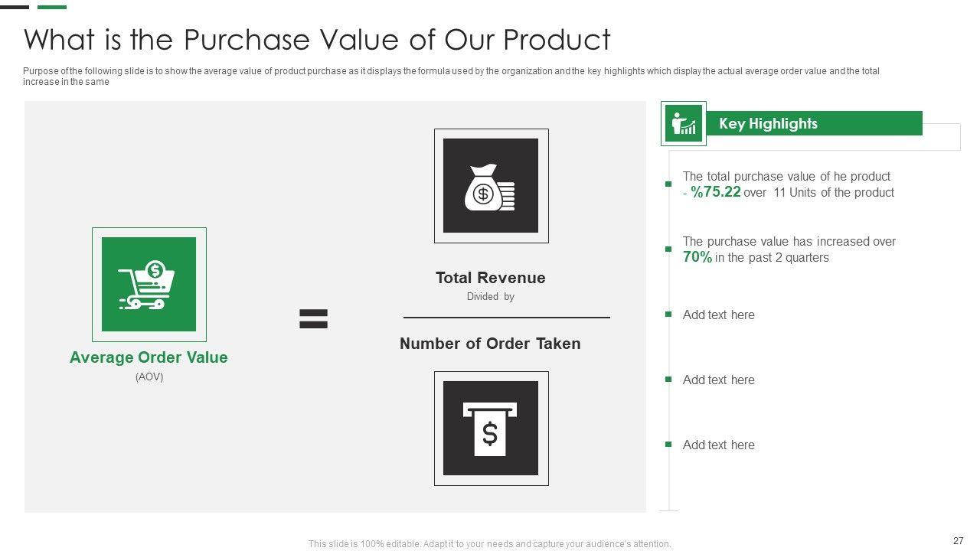980x551 pixels.
Task: Click the green %75.22 figure
Action: pos(716,192)
